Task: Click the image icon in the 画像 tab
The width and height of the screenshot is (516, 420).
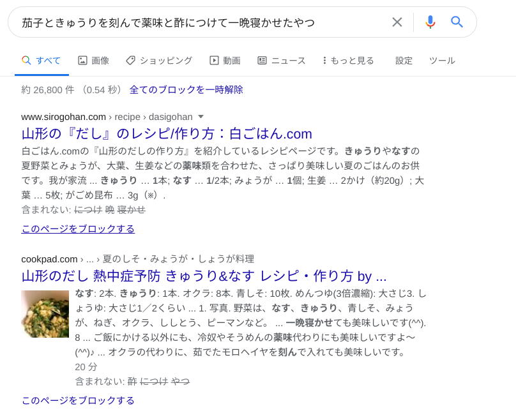Action: pyautogui.click(x=82, y=61)
